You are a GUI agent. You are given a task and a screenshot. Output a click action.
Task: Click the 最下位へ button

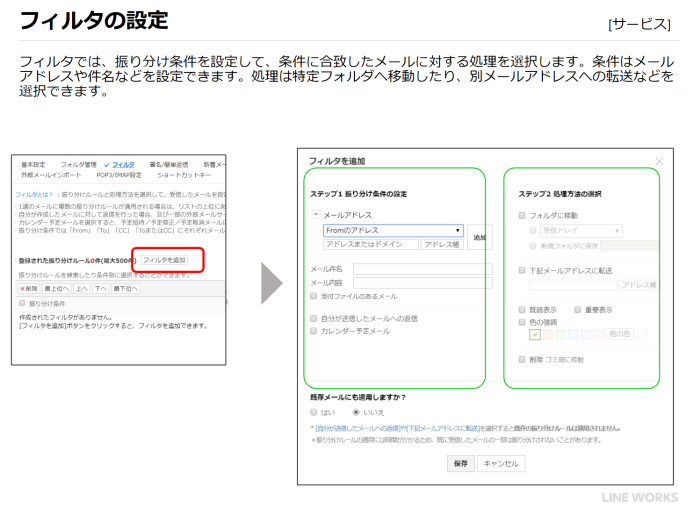125,289
